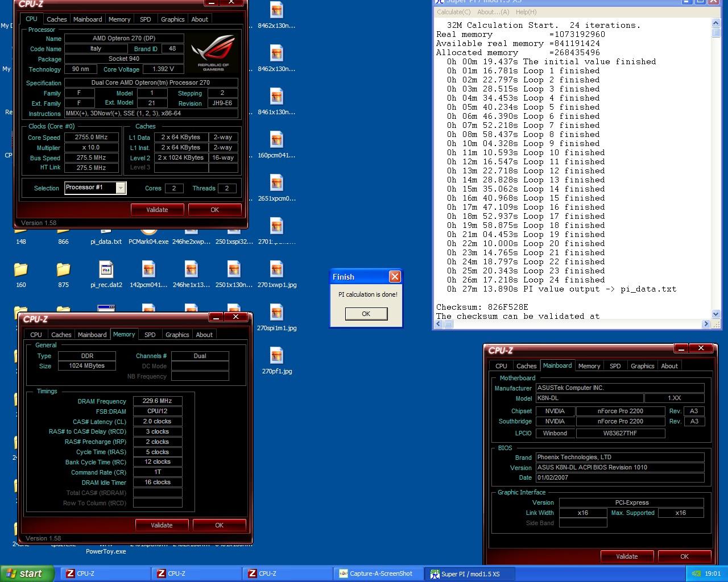Select the 2501xspi32 image file icon
This screenshot has height=582, width=728.
click(234, 242)
